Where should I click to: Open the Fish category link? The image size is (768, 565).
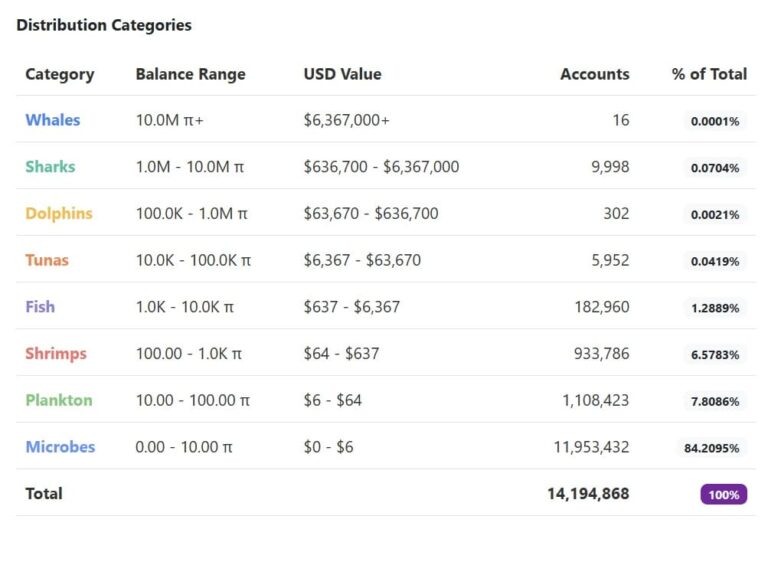[x=40, y=306]
